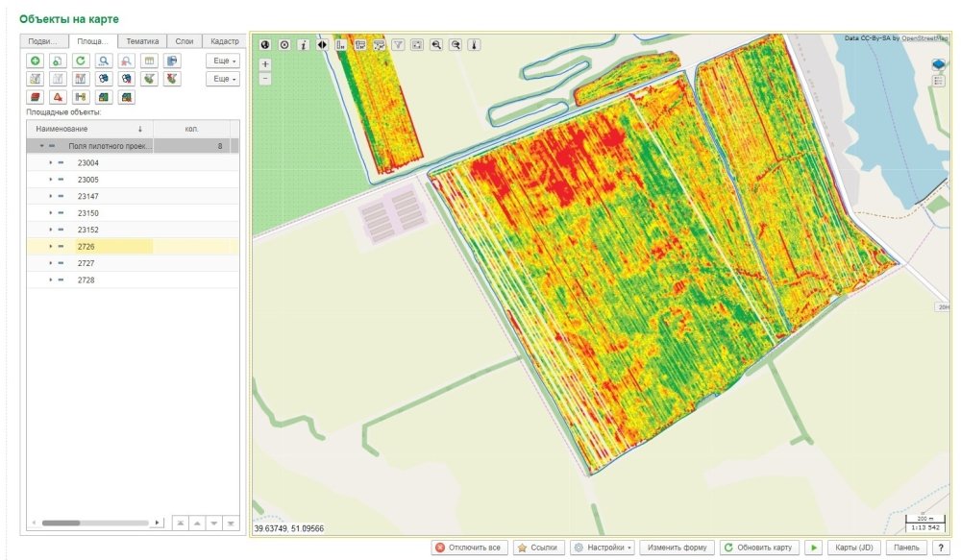This screenshot has width=961, height=560.
Task: Collapse the Поля пилотного проекта group
Action: coord(41,146)
